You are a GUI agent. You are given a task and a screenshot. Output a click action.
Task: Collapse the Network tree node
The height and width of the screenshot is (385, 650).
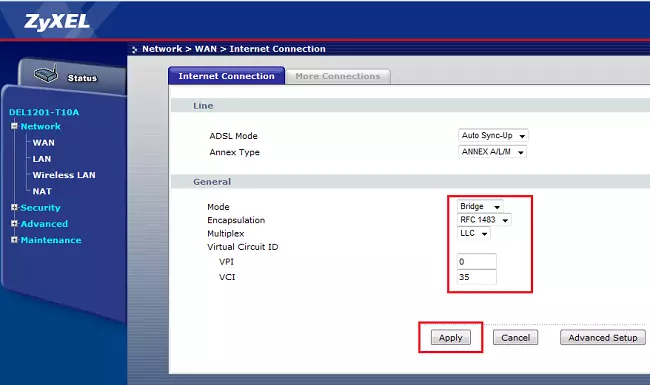15,126
